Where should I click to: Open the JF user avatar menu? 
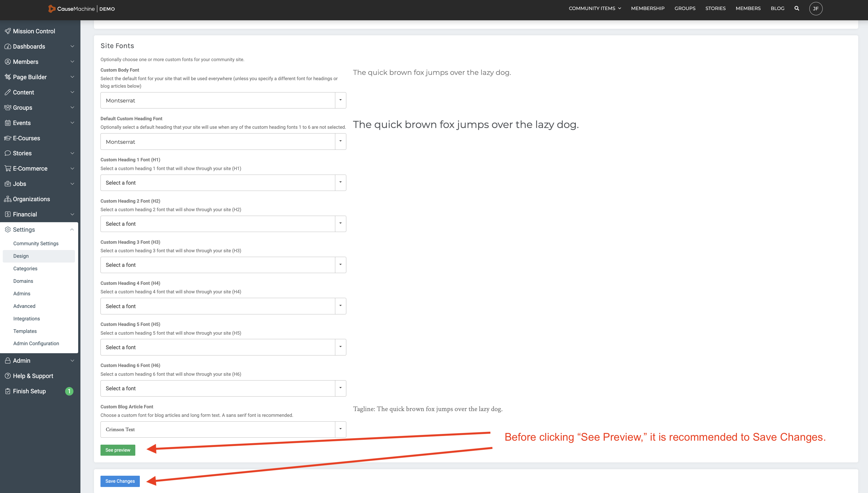tap(816, 9)
